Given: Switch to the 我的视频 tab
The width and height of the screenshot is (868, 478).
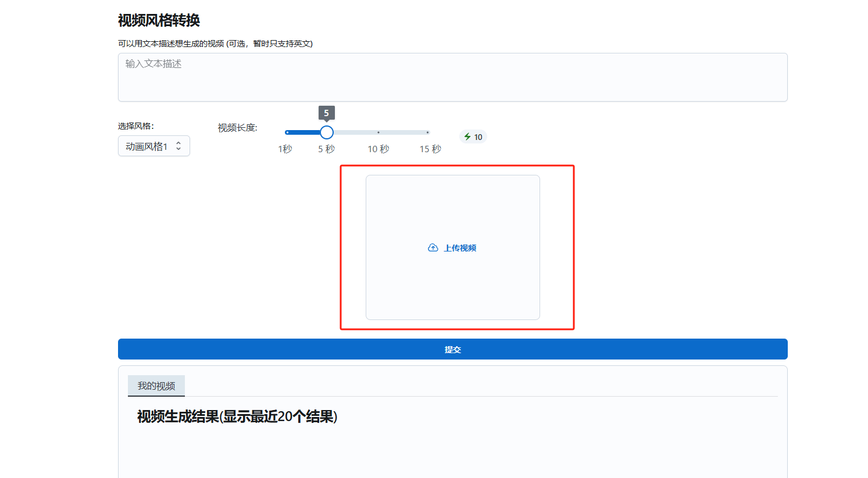Looking at the screenshot, I should (156, 386).
